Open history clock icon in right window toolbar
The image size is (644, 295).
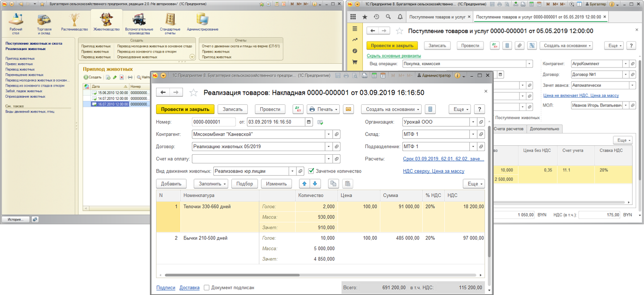pos(376,17)
